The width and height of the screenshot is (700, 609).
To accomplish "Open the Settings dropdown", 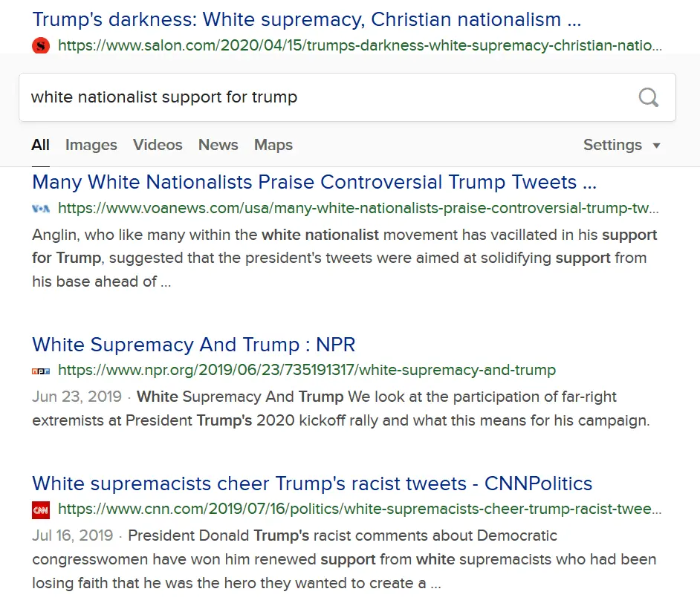I will click(x=612, y=145).
